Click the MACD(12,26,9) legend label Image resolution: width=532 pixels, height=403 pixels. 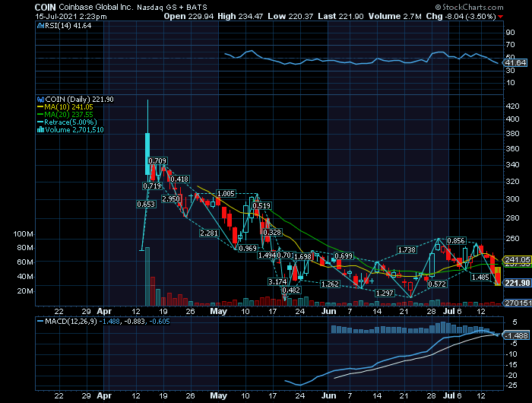point(71,321)
